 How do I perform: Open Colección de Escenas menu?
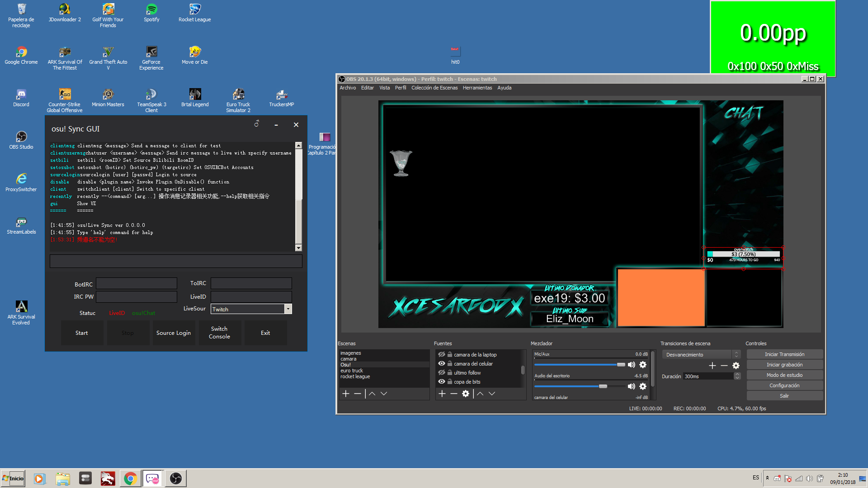click(434, 88)
